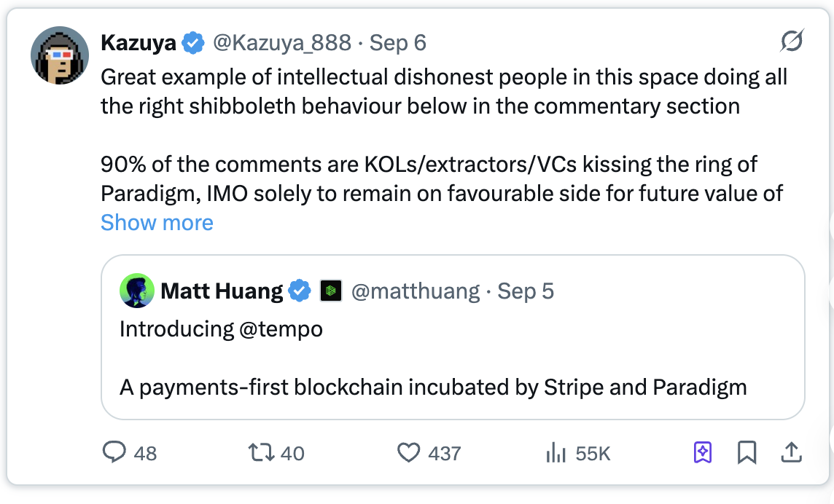834x504 pixels.
Task: Bookmark this tweet
Action: coord(747,453)
